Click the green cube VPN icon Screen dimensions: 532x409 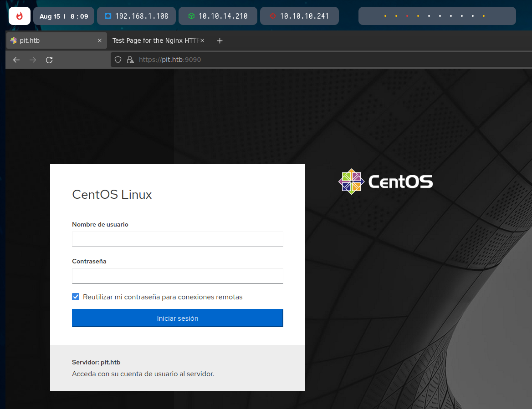(x=191, y=16)
